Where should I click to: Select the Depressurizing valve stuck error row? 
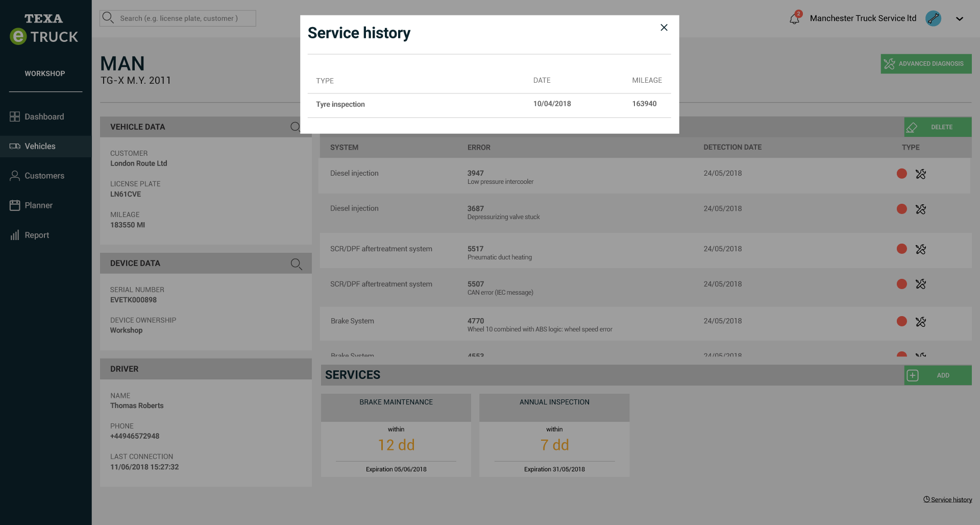pos(645,212)
